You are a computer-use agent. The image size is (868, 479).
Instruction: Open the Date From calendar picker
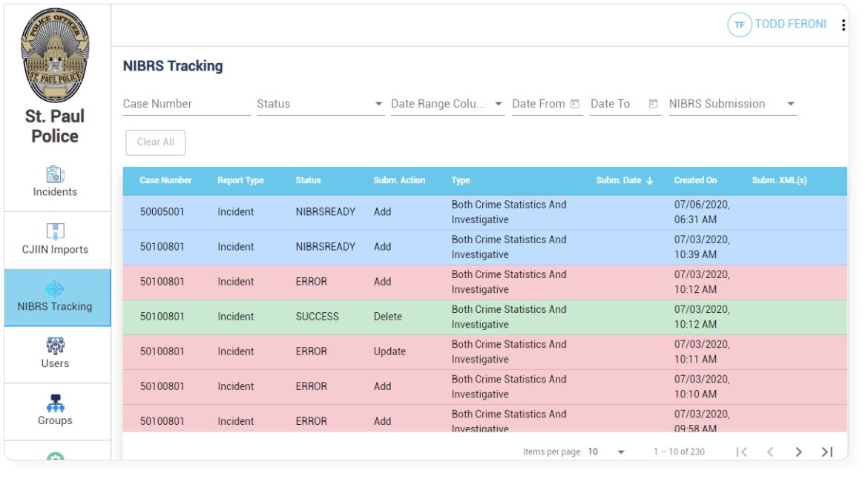click(575, 103)
